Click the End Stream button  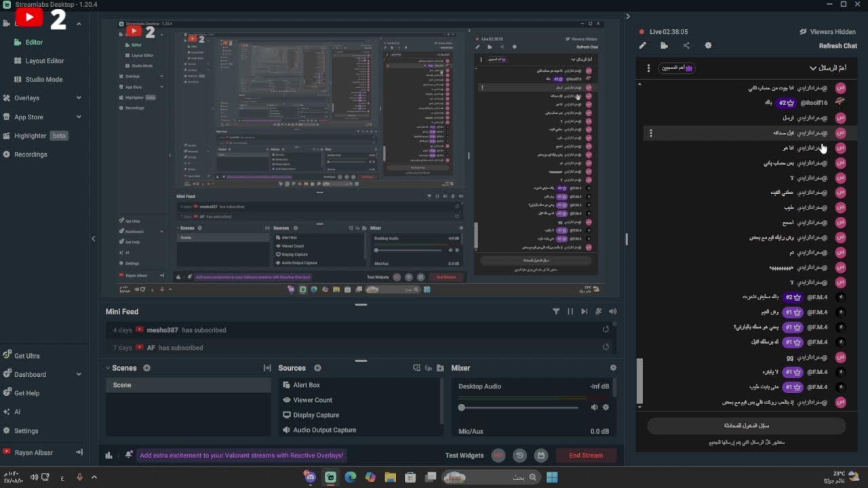(x=586, y=455)
